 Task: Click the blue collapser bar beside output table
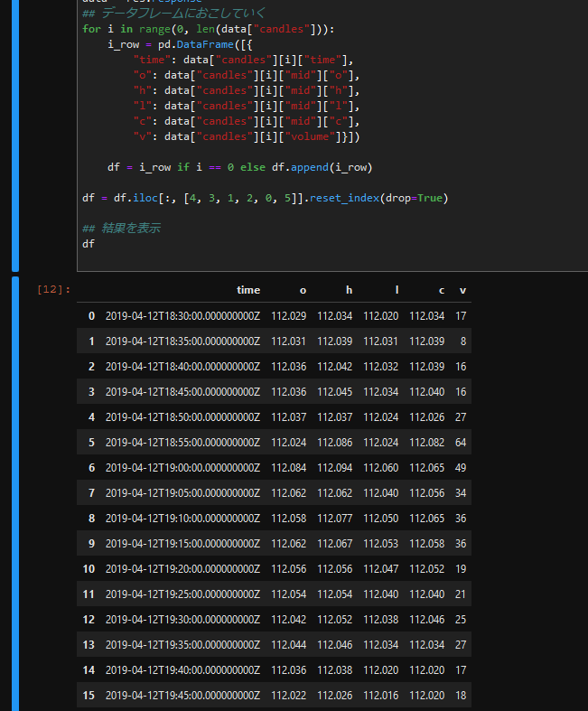coord(15,493)
